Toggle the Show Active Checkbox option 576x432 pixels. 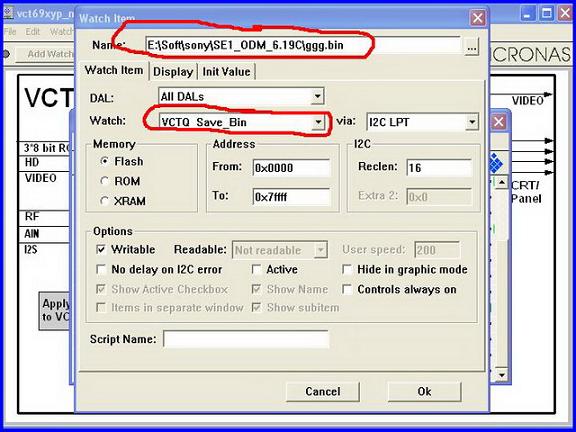pyautogui.click(x=101, y=289)
